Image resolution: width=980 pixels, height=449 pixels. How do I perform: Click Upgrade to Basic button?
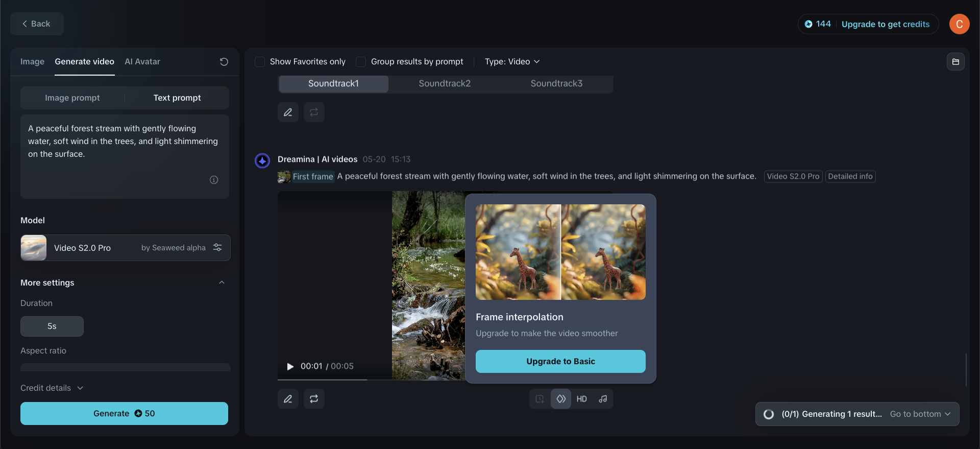pyautogui.click(x=560, y=361)
